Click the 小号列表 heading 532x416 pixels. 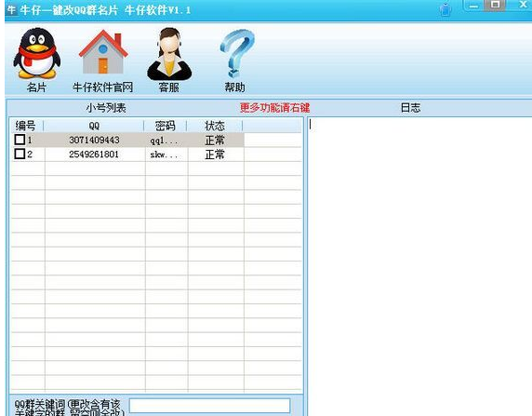coord(106,108)
